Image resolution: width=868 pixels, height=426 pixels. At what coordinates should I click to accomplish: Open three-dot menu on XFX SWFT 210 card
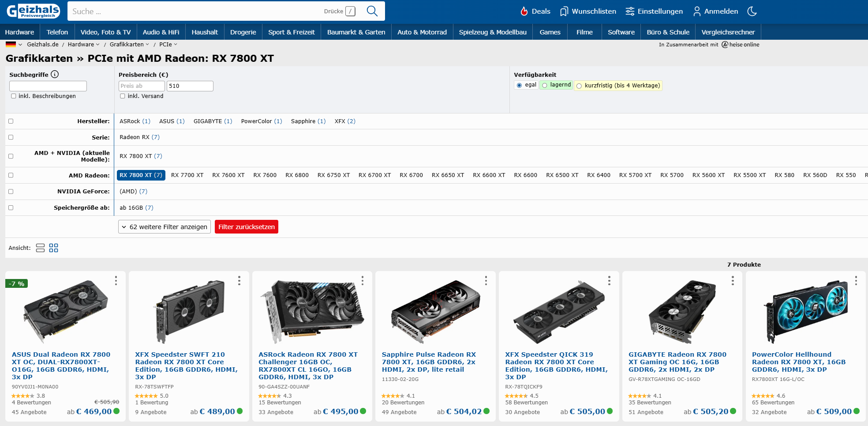click(239, 280)
